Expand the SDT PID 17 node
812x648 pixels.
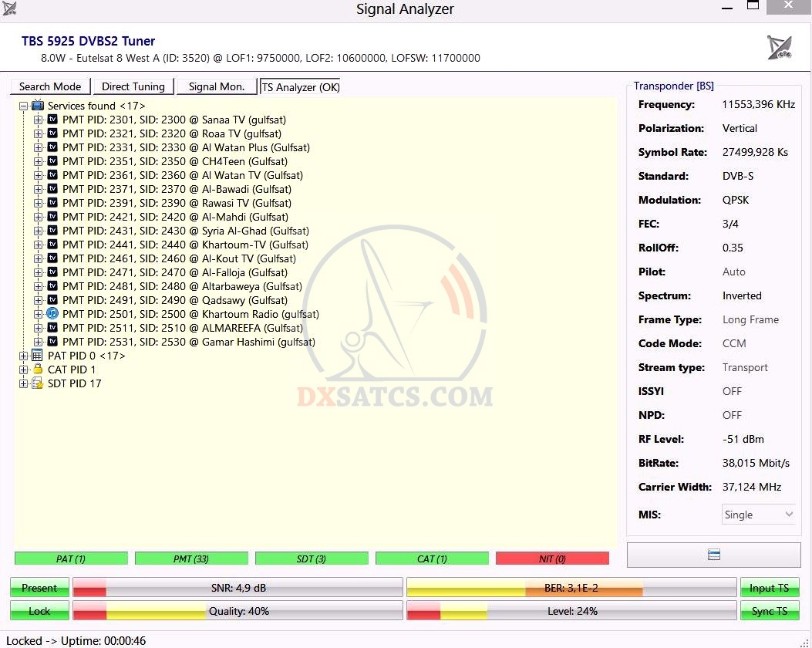pos(23,383)
